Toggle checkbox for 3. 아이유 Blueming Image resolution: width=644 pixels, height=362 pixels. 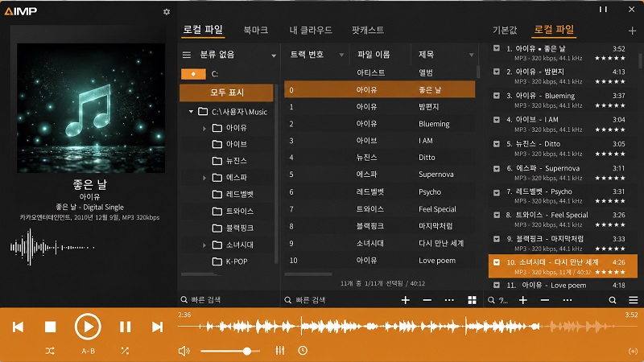point(497,96)
